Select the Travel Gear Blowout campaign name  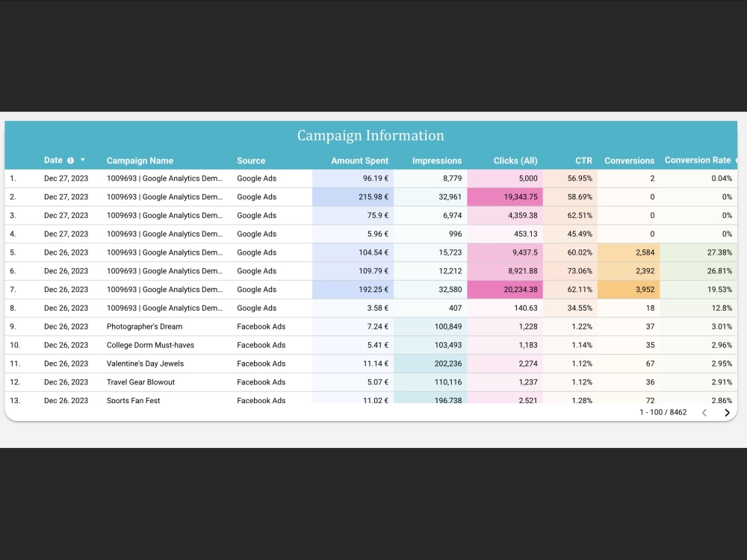[142, 382]
